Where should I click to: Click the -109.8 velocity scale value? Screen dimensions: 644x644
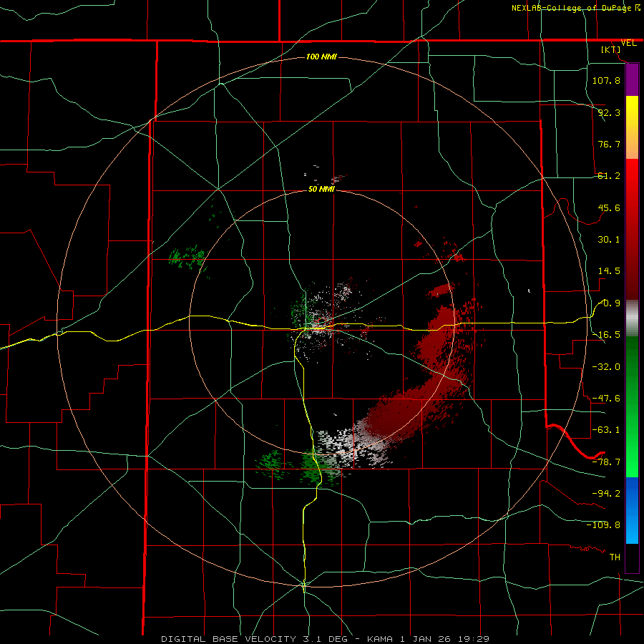click(x=603, y=525)
